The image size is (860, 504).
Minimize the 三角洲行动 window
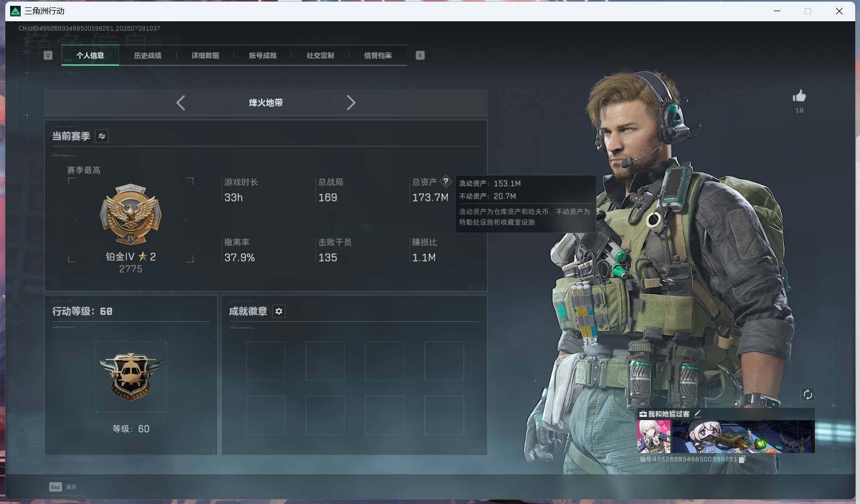(x=777, y=11)
